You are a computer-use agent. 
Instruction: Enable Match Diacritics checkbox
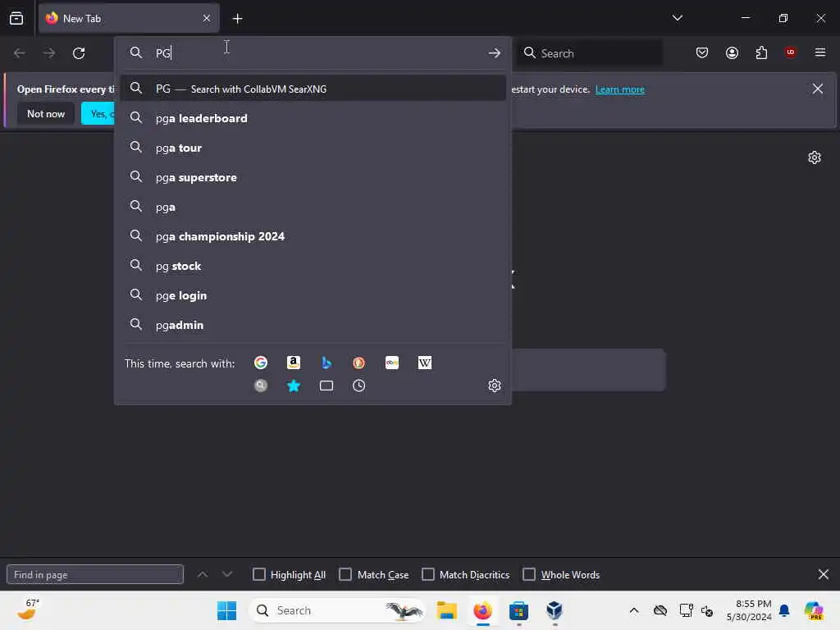click(x=428, y=574)
